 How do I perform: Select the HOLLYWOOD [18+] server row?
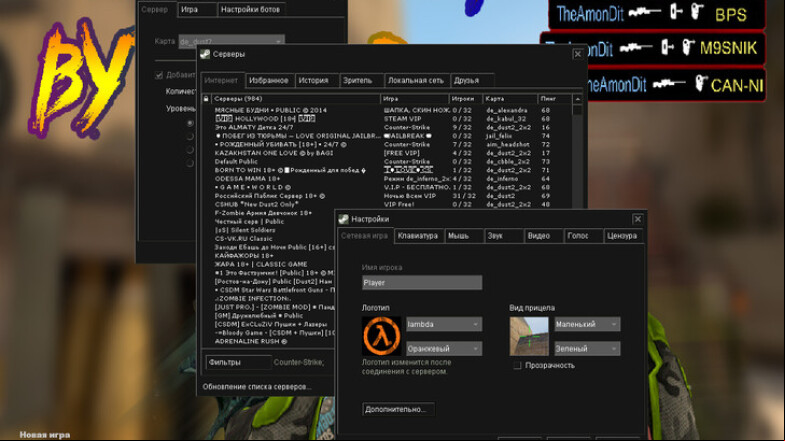pos(386,119)
